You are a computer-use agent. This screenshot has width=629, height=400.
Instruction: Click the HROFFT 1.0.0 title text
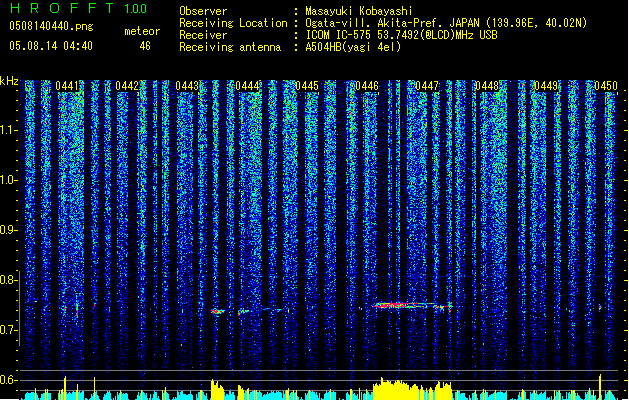pyautogui.click(x=78, y=8)
